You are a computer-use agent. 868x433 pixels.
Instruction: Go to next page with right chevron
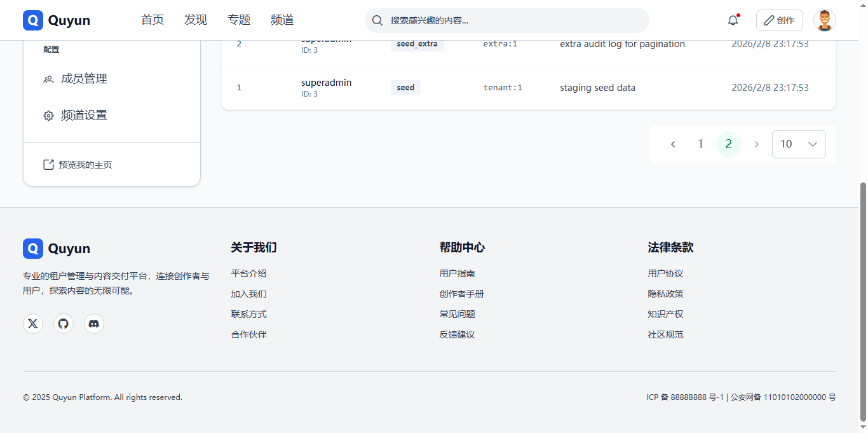click(x=756, y=144)
